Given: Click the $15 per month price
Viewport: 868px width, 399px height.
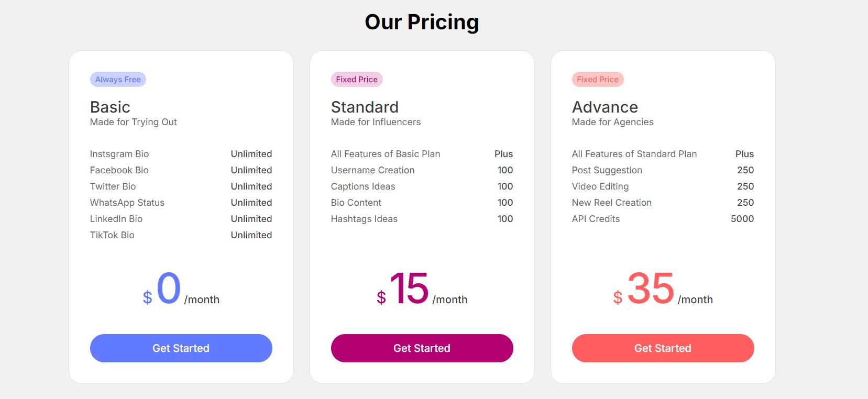Looking at the screenshot, I should [x=422, y=290].
